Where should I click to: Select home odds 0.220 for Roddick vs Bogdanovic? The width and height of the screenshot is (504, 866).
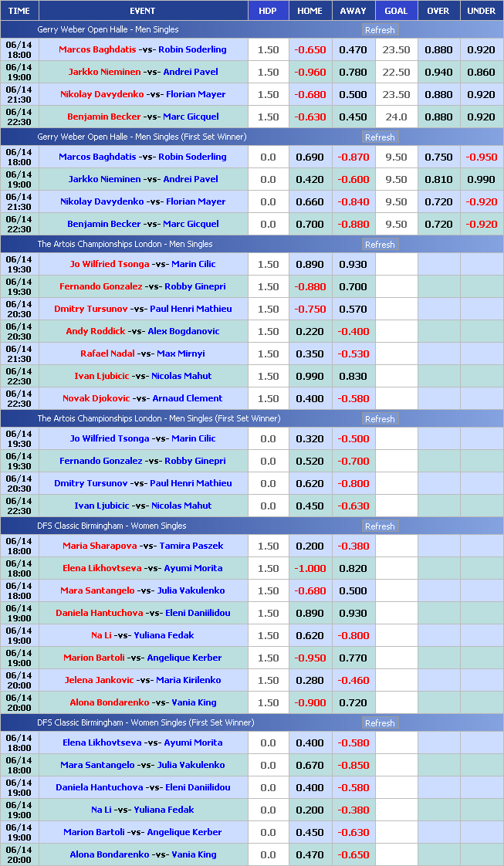(x=310, y=331)
